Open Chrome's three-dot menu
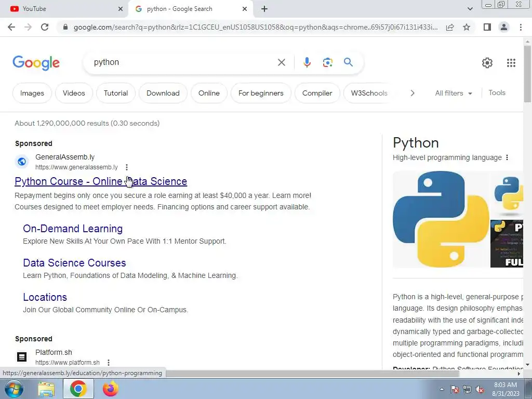The image size is (532, 399). [521, 27]
